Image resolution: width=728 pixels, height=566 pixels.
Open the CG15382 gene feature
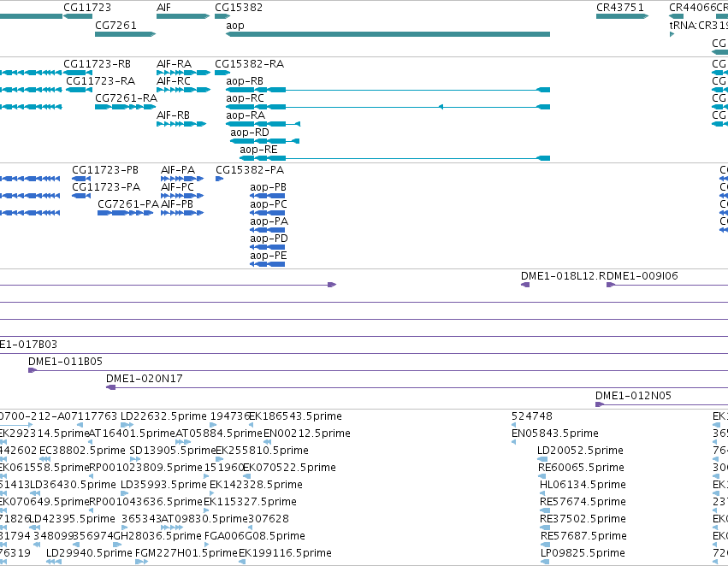click(222, 16)
